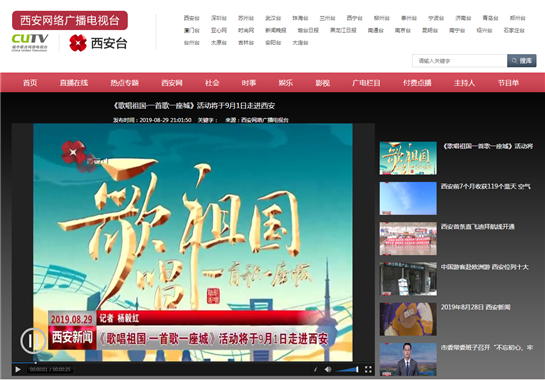Image resolution: width=545 pixels, height=380 pixels.
Task: Seek on the video progress bar
Action: [193, 363]
